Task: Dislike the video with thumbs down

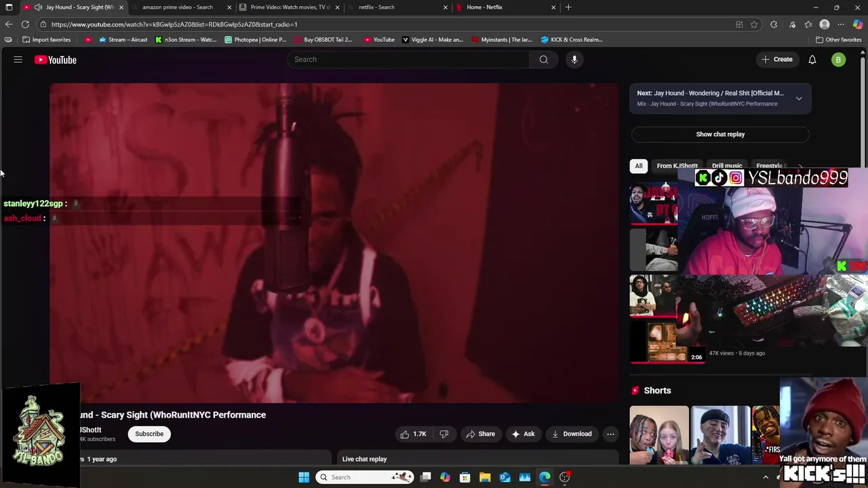Action: point(444,434)
